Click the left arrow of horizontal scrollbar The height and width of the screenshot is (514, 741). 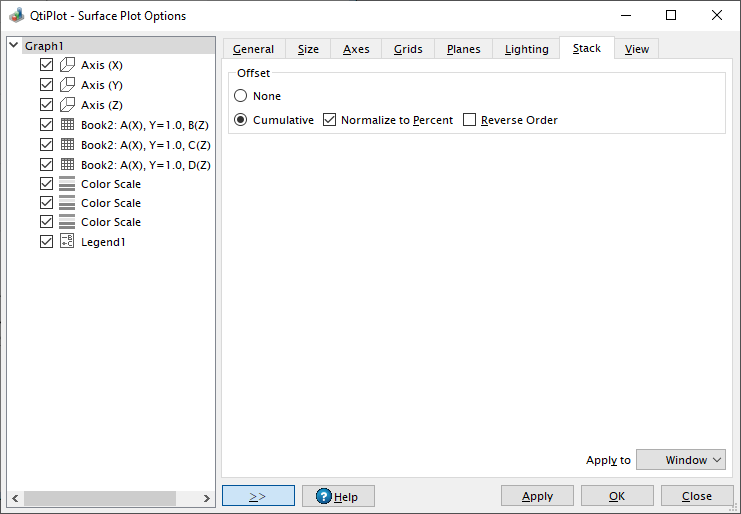(15, 498)
